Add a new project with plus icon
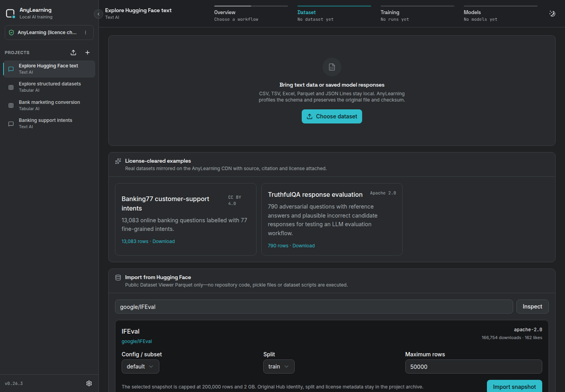565x392 pixels. [x=87, y=53]
